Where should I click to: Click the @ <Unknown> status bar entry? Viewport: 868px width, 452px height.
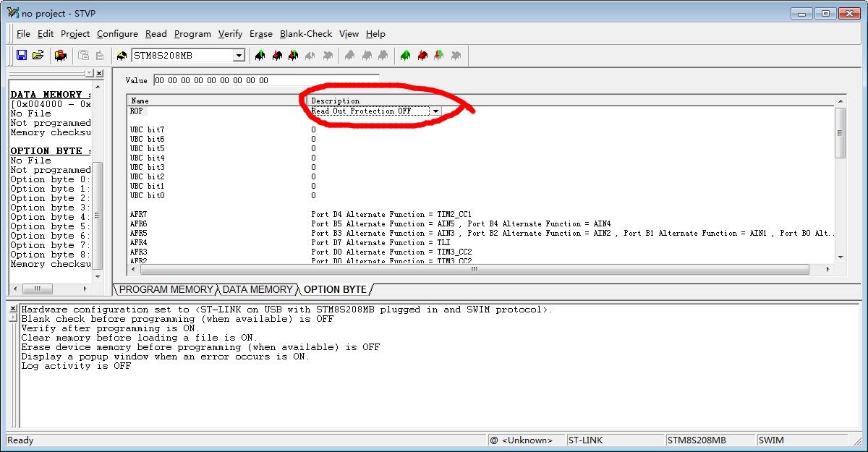pos(526,440)
